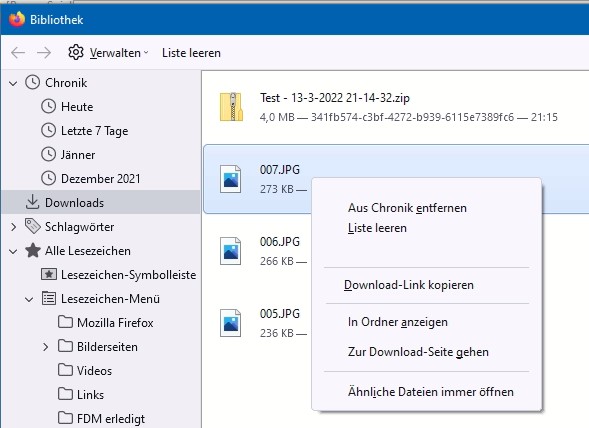The height and width of the screenshot is (428, 589).
Task: Click the zip archive file icon
Action: point(231,107)
